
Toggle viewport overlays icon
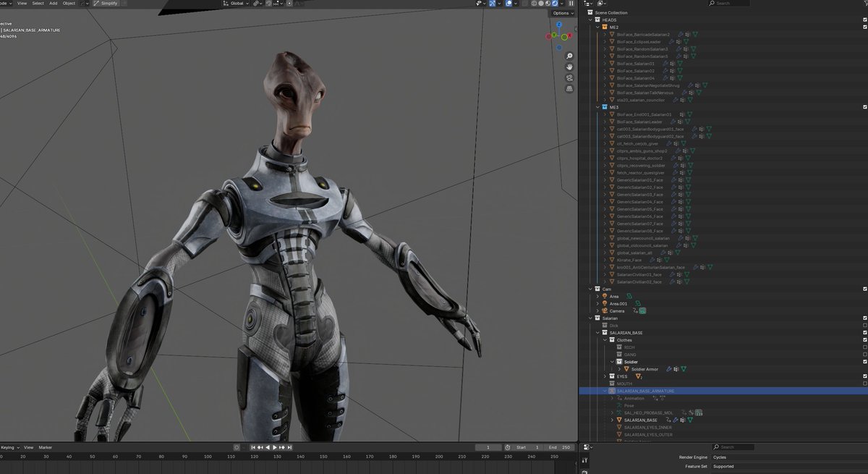pos(509,3)
